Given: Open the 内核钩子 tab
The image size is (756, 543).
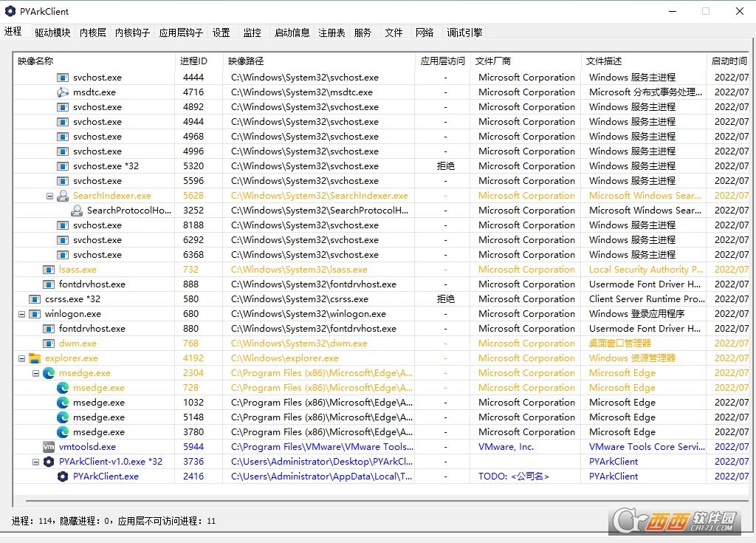Looking at the screenshot, I should [x=133, y=33].
